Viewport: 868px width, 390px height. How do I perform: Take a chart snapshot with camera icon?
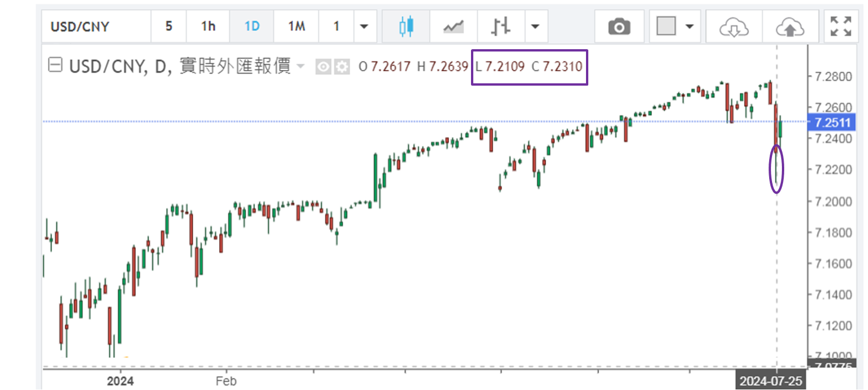pos(619,27)
